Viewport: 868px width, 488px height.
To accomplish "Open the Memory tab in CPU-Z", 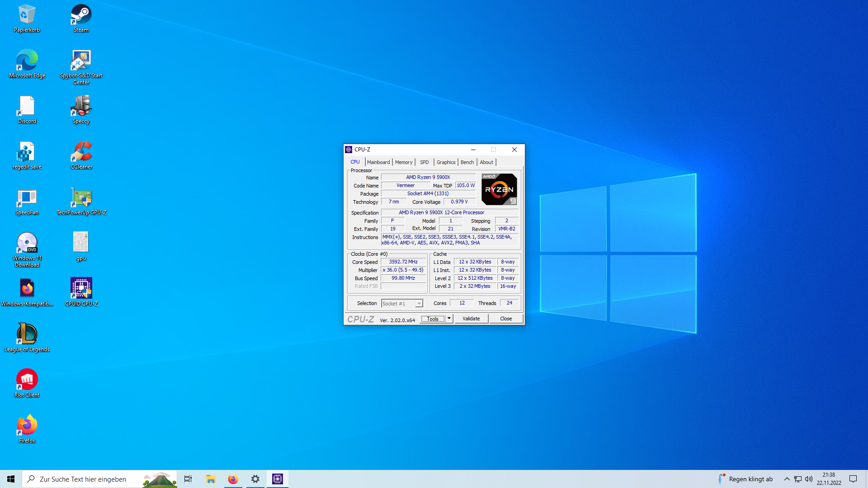I will click(x=403, y=162).
